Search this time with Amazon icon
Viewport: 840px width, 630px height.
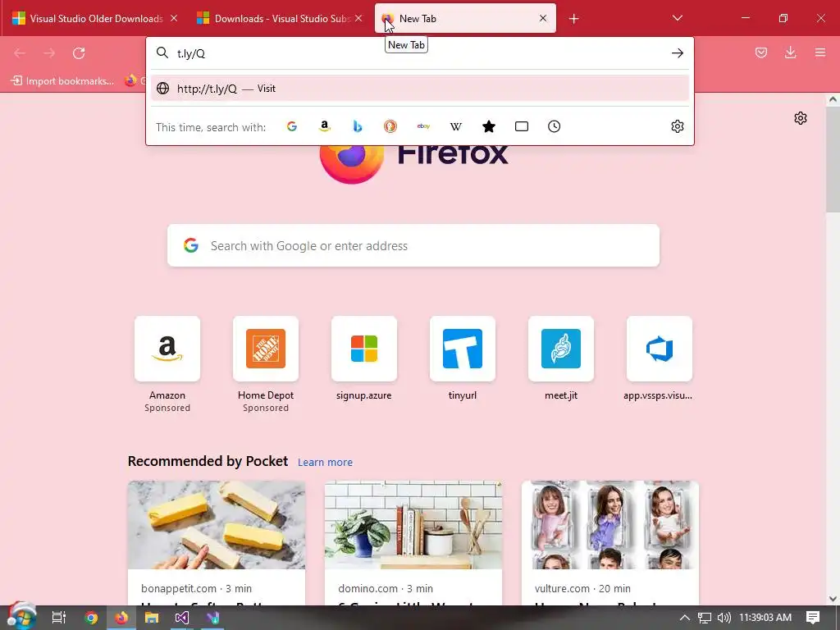click(325, 126)
